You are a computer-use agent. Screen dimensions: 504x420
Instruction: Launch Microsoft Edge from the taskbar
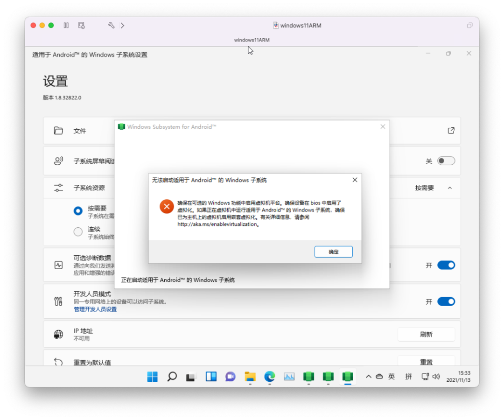(x=269, y=376)
